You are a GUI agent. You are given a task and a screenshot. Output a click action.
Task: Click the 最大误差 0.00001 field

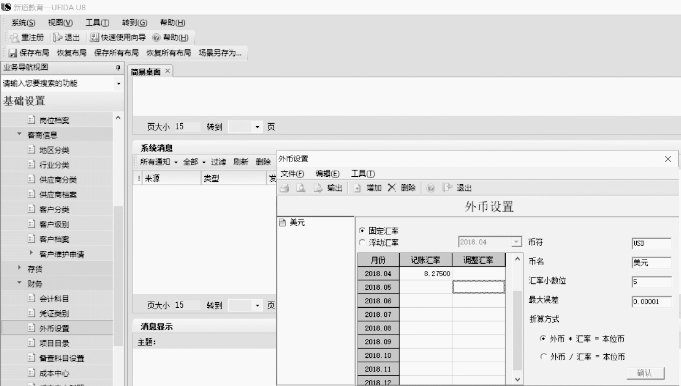pyautogui.click(x=651, y=301)
